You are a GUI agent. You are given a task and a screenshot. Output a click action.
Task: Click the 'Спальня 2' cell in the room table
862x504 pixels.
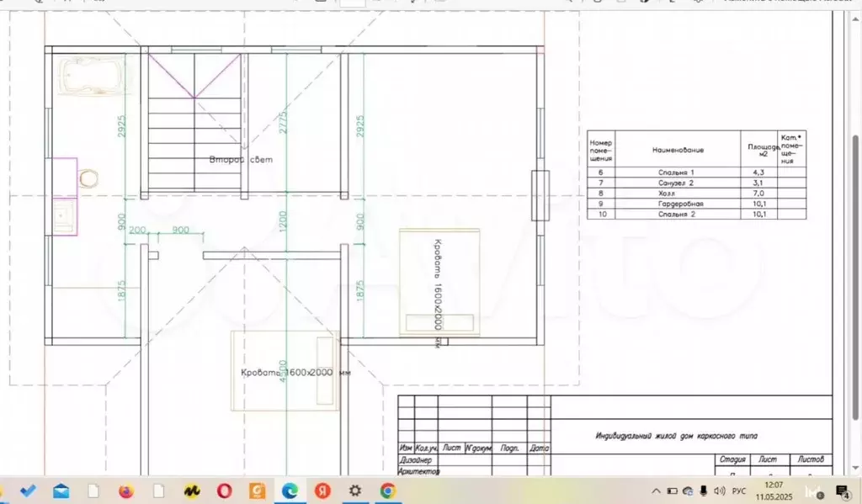(678, 215)
